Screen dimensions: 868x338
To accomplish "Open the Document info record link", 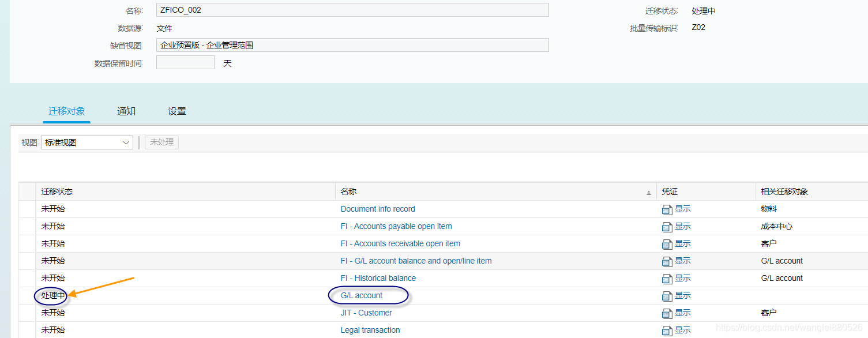I will pyautogui.click(x=378, y=209).
